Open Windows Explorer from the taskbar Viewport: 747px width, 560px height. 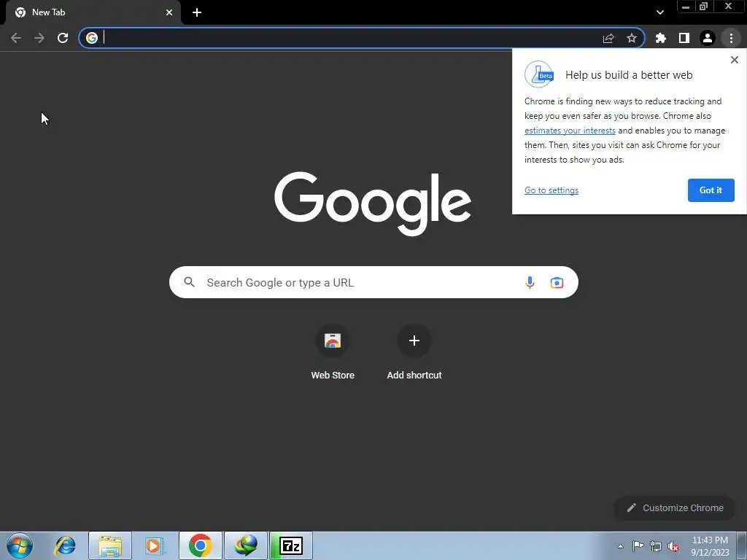click(x=110, y=545)
